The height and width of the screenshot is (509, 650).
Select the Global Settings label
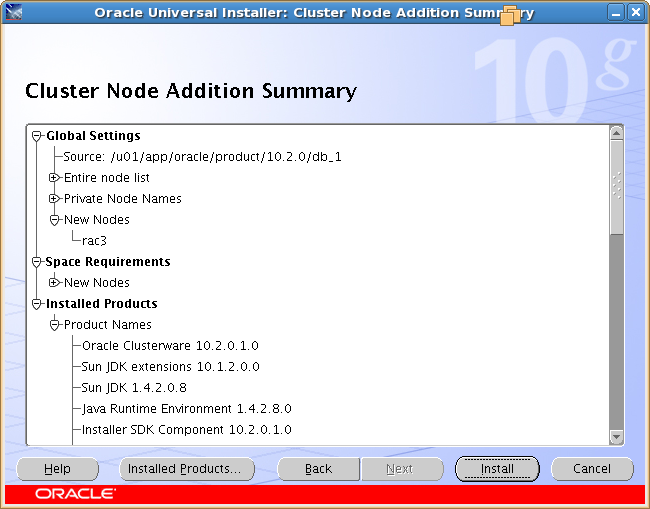tap(93, 136)
